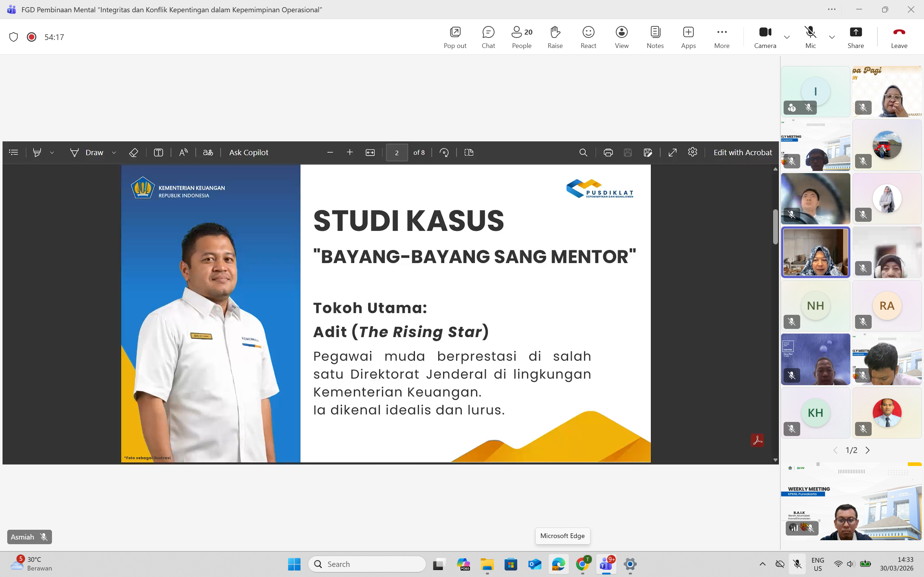The image size is (924, 577).
Task: Open PDF search magnifier
Action: (x=583, y=153)
